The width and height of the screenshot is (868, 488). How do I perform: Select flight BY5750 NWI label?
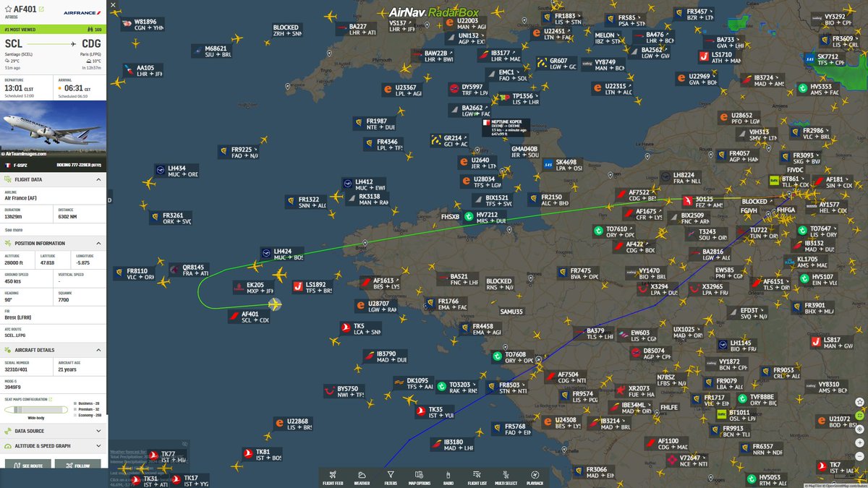click(x=344, y=391)
